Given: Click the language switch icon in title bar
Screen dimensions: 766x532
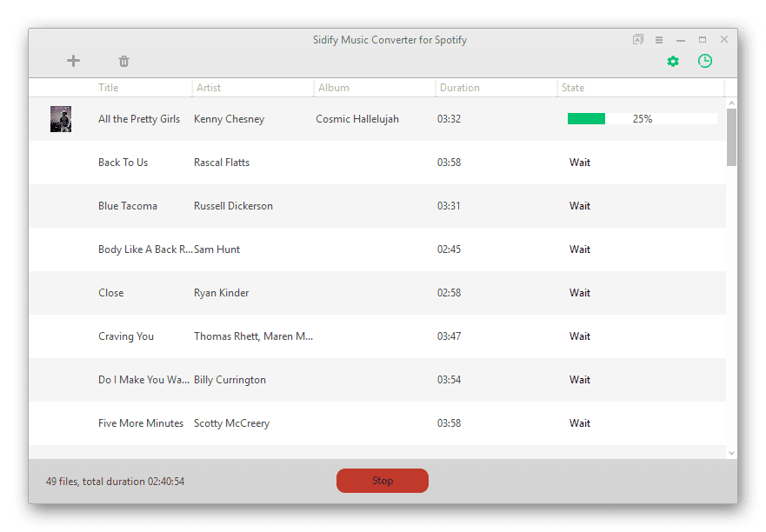Looking at the screenshot, I should 638,40.
